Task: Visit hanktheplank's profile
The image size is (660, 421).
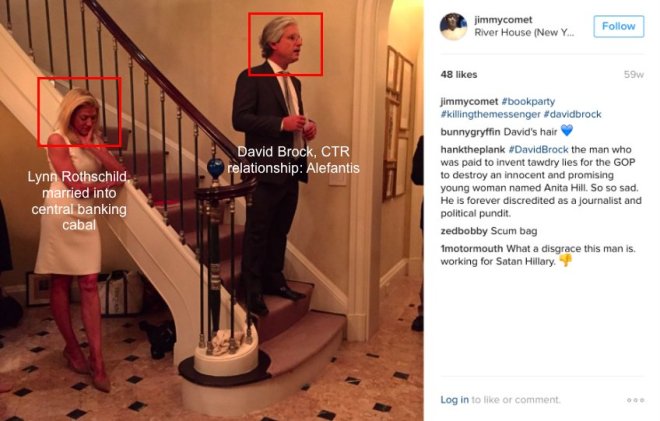Action: click(x=473, y=149)
